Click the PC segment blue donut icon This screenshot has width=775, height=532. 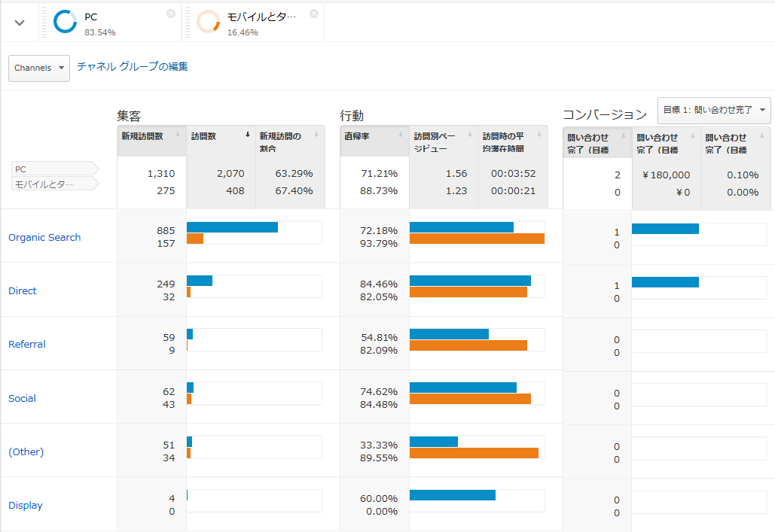(x=65, y=22)
